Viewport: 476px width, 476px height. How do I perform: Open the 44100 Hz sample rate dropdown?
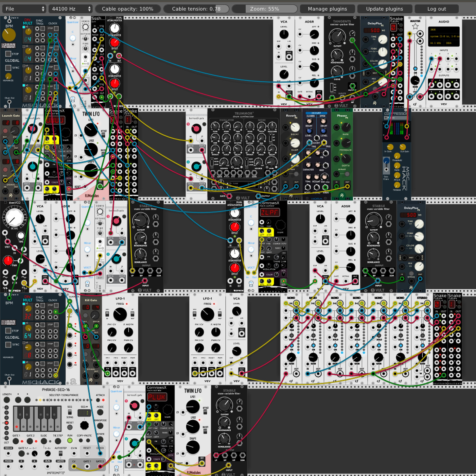click(70, 9)
